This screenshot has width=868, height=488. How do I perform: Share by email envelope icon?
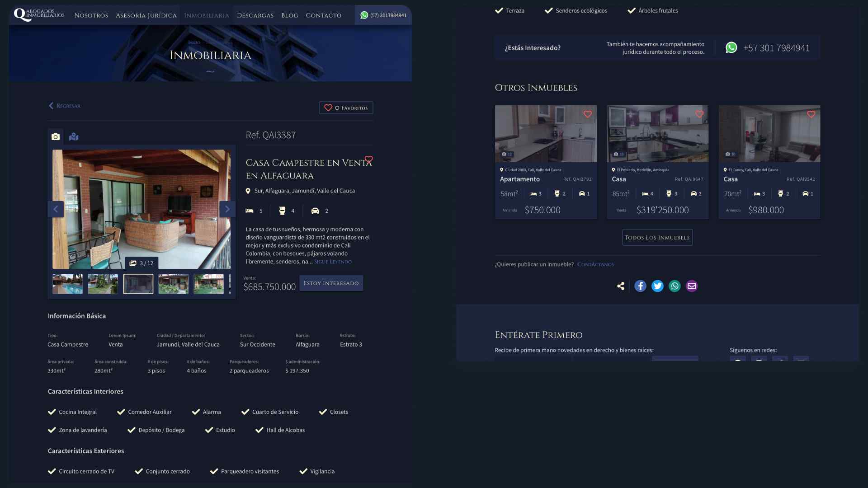point(691,286)
